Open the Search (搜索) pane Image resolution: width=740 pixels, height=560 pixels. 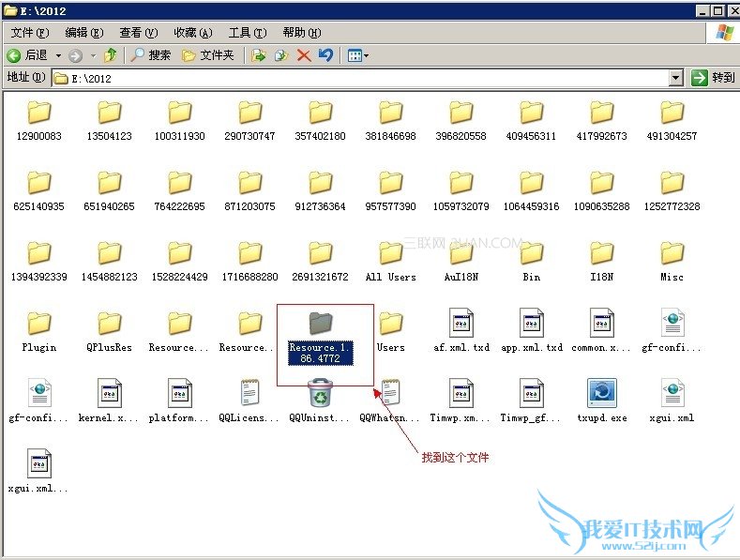[150, 55]
